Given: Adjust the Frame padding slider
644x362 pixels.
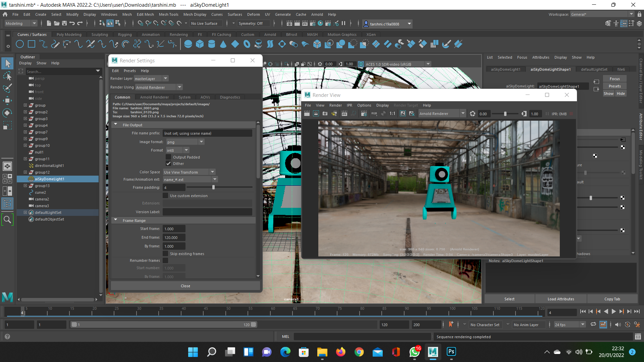Looking at the screenshot, I should pos(213,187).
